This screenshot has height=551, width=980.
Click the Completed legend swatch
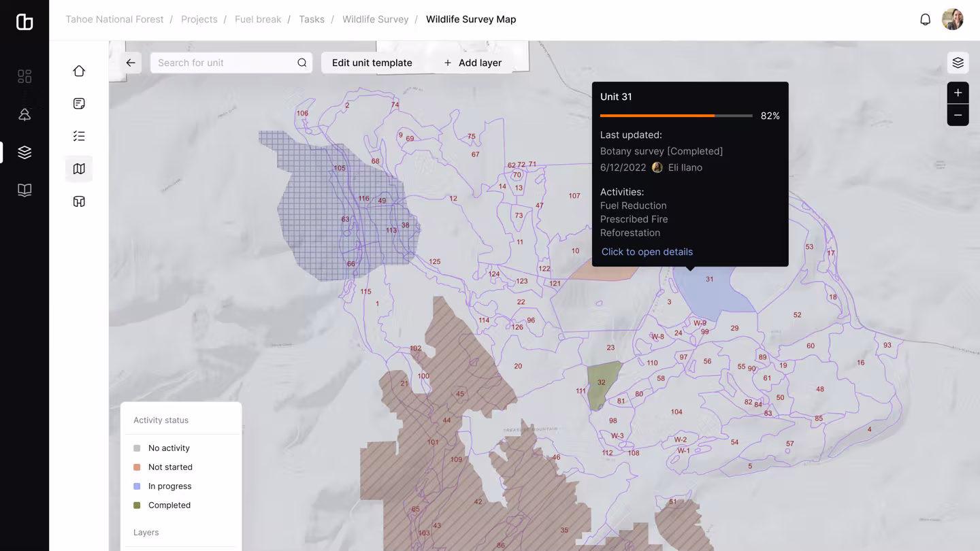(137, 505)
